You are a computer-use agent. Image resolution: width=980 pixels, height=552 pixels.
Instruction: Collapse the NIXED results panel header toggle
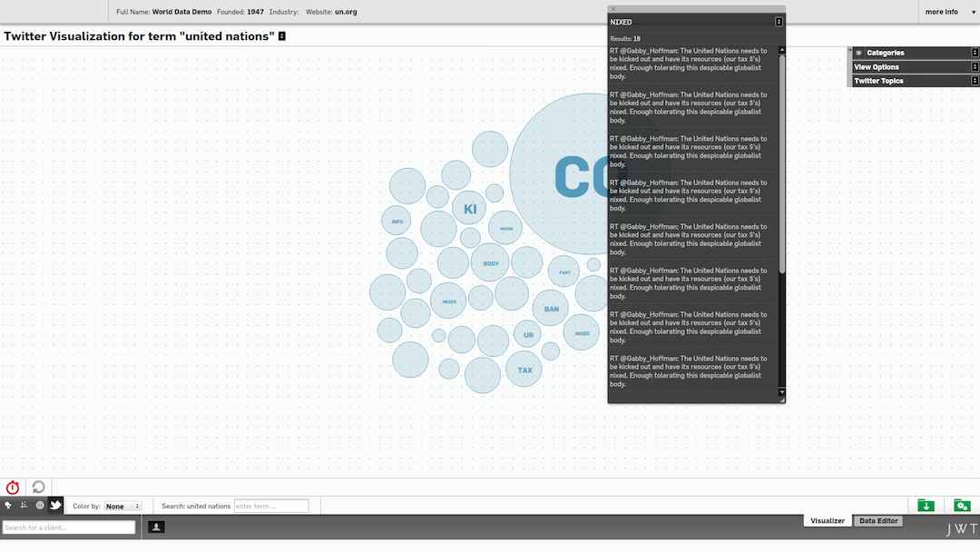(x=779, y=22)
